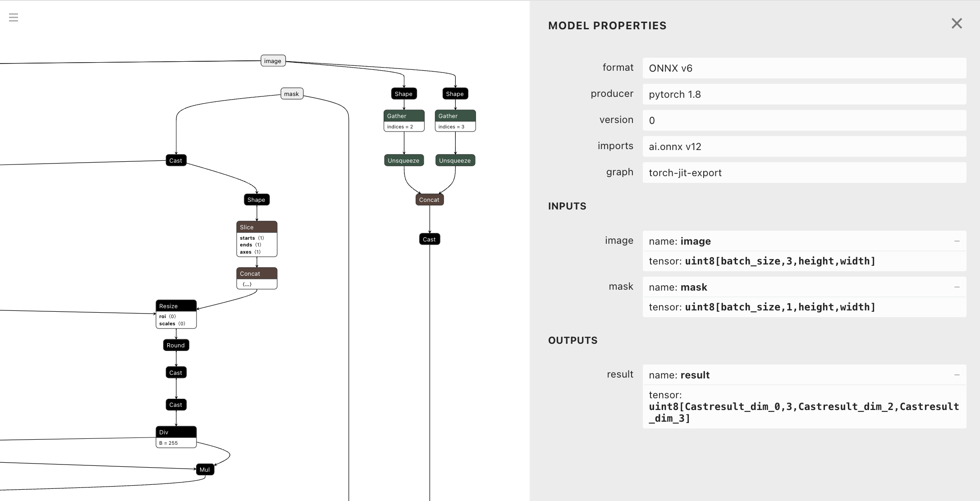The width and height of the screenshot is (980, 501).
Task: Click the image tensor uint8[batch_size,3,height,width]
Action: point(780,261)
